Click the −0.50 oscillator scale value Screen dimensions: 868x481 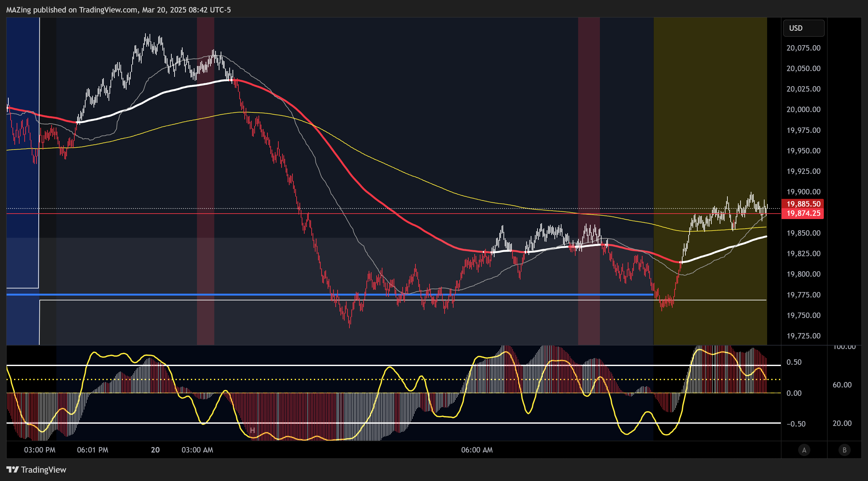coord(796,424)
